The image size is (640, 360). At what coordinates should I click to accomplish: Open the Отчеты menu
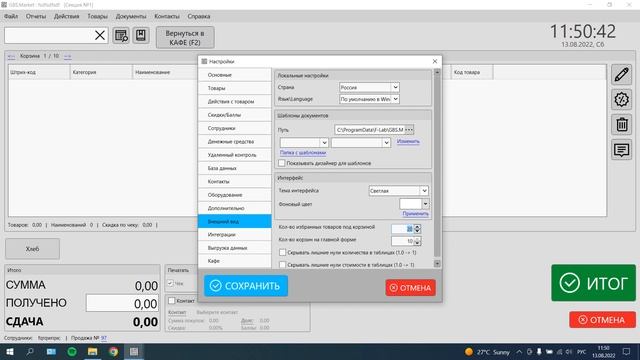tap(36, 16)
